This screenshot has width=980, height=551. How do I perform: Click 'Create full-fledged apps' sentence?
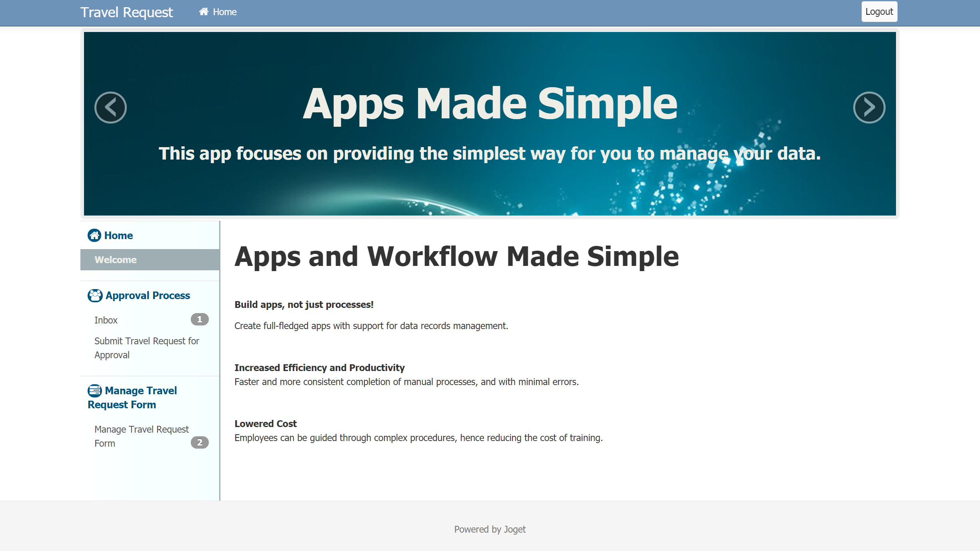pyautogui.click(x=371, y=326)
